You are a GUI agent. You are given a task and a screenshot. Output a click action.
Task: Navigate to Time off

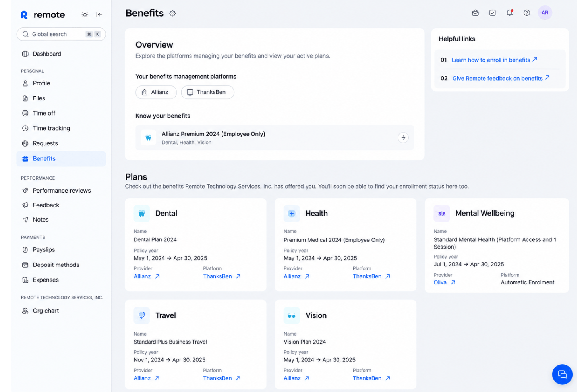tap(61, 113)
